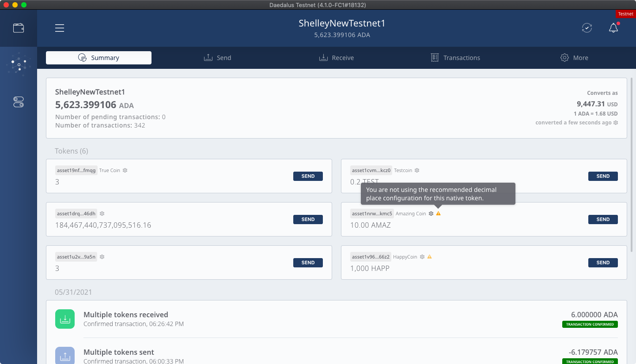Open the staking network icon in sidebar
Viewport: 636px width, 364px height.
coord(19,65)
